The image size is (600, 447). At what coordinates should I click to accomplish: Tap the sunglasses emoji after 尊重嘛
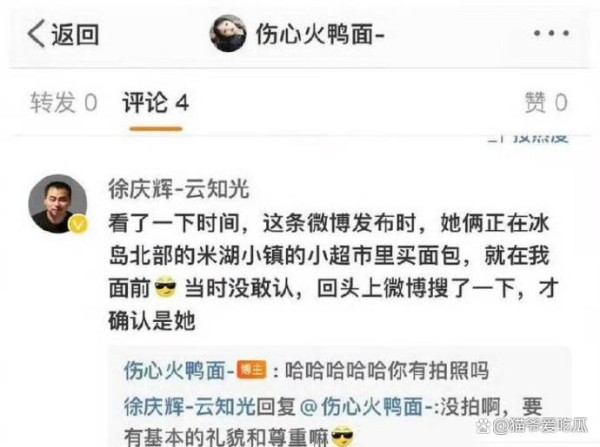342,436
